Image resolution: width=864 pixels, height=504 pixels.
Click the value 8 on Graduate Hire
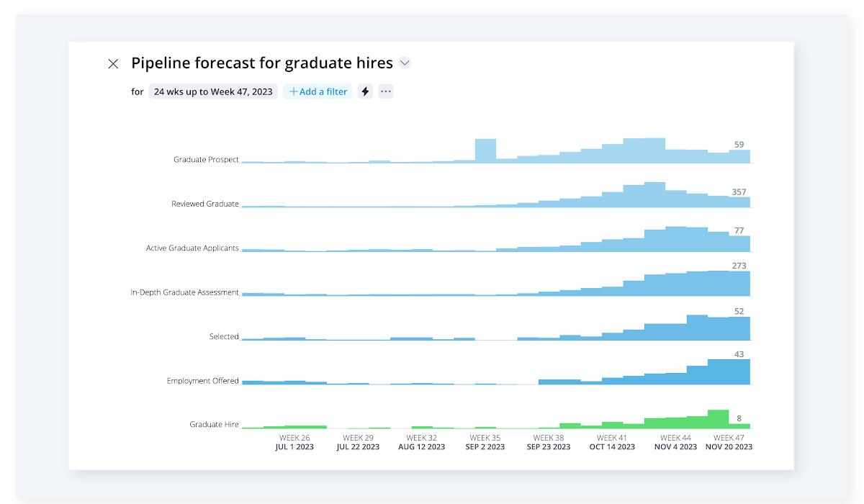click(x=739, y=418)
